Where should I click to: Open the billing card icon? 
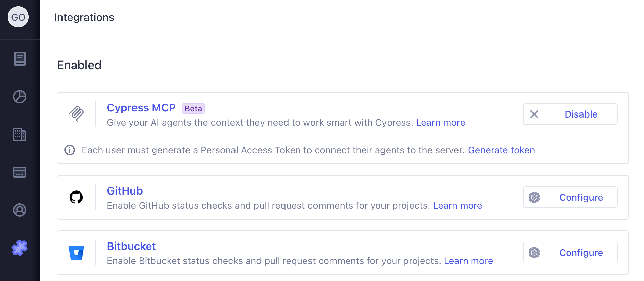click(20, 172)
